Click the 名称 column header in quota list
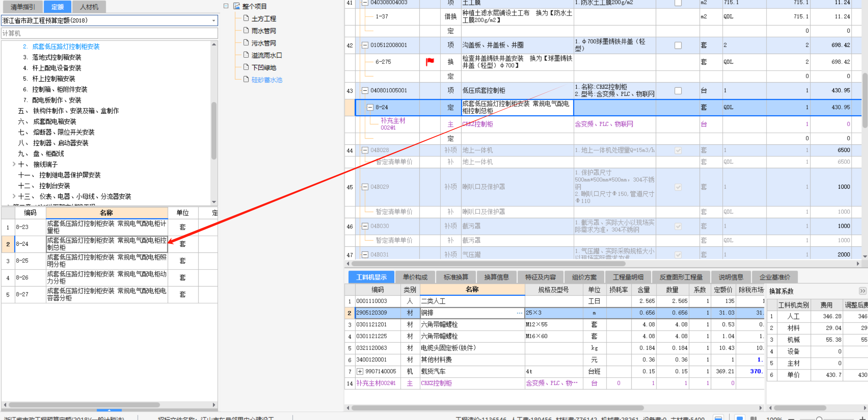Image resolution: width=868 pixels, height=420 pixels. coord(107,213)
